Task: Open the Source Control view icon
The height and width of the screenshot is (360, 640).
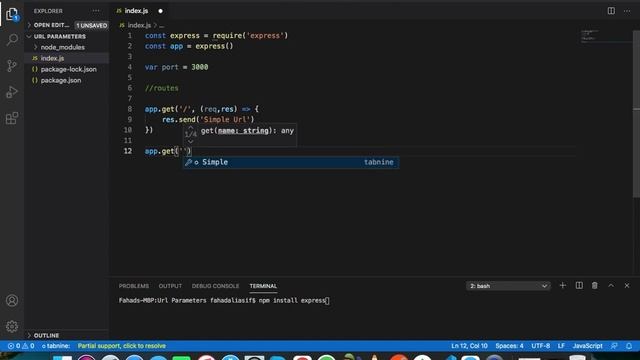Action: [x=12, y=66]
